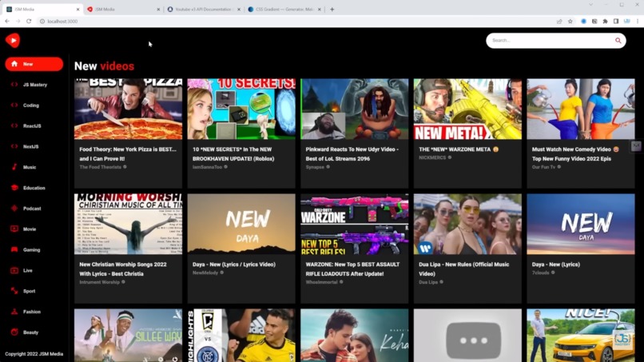Image resolution: width=644 pixels, height=362 pixels.
Task: Click the Search input field
Action: point(551,40)
